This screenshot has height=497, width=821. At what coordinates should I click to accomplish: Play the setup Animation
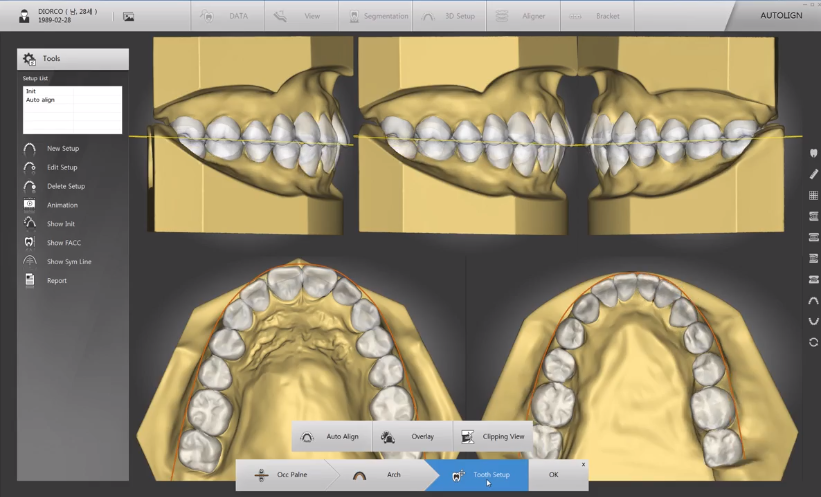pos(62,205)
